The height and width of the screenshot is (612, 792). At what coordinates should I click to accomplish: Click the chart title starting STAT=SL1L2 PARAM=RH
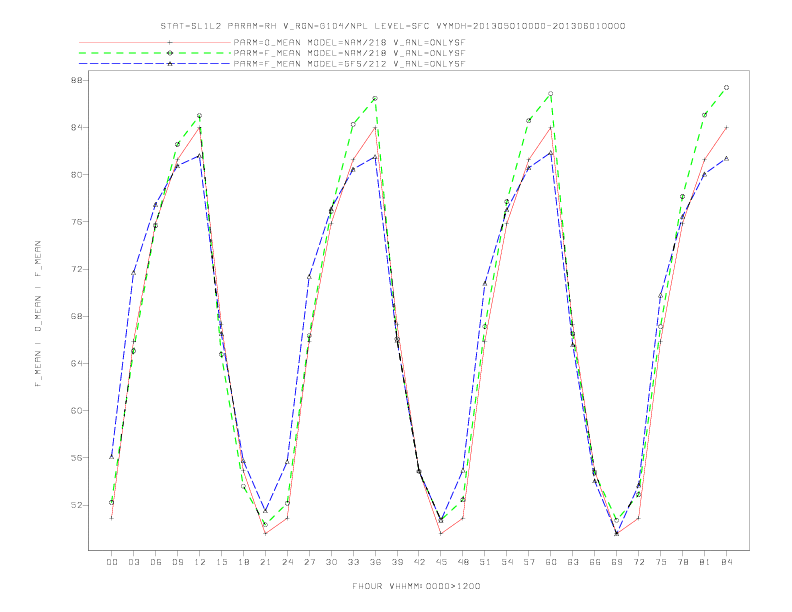pos(392,26)
